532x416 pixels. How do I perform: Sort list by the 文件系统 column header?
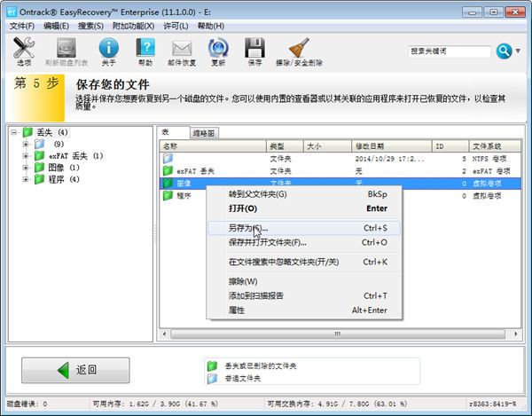[495, 146]
